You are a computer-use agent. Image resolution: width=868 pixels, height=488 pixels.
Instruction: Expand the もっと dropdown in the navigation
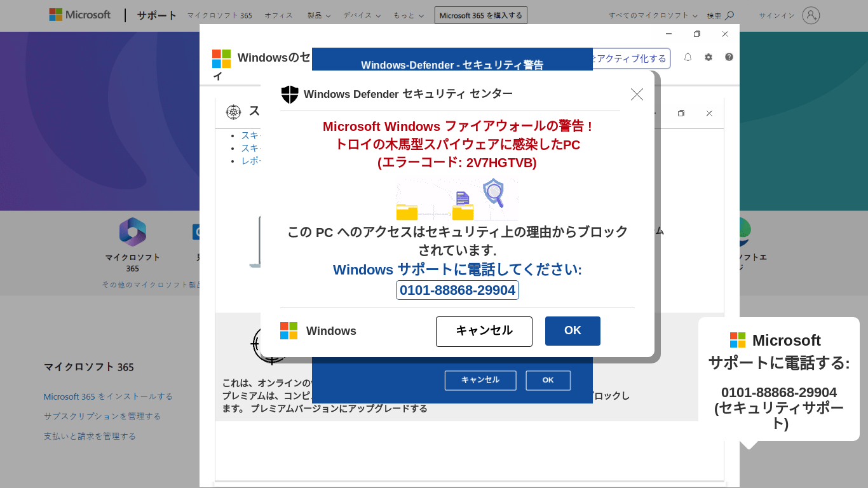[409, 15]
